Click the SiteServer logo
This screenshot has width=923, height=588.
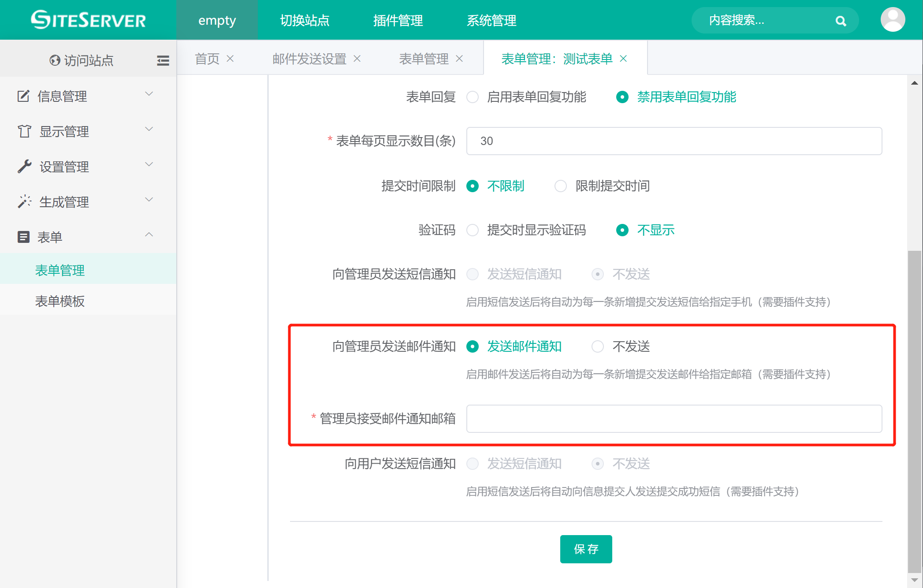[x=88, y=20]
